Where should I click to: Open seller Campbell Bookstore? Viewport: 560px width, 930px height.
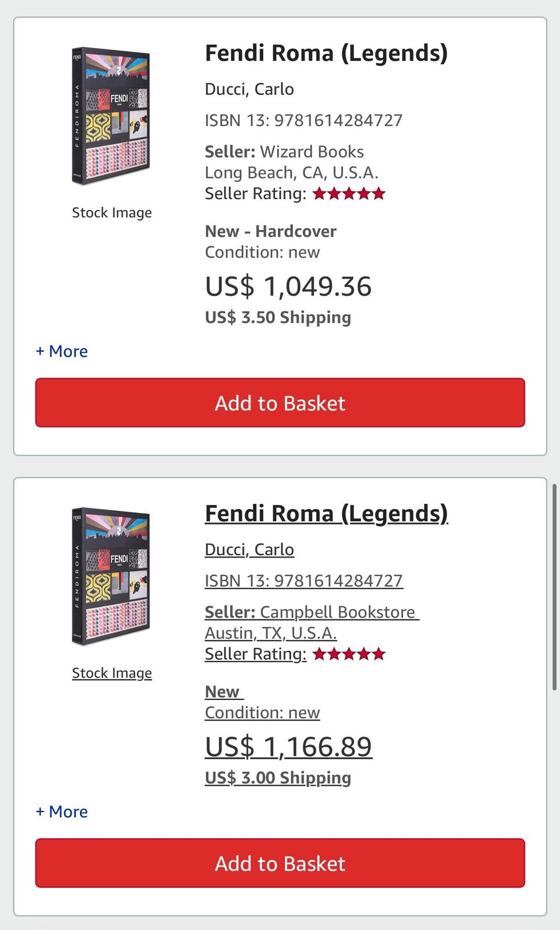pos(337,612)
